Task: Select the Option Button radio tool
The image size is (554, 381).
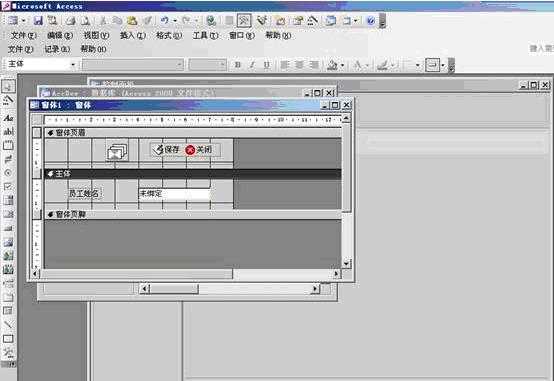Action: (8, 173)
